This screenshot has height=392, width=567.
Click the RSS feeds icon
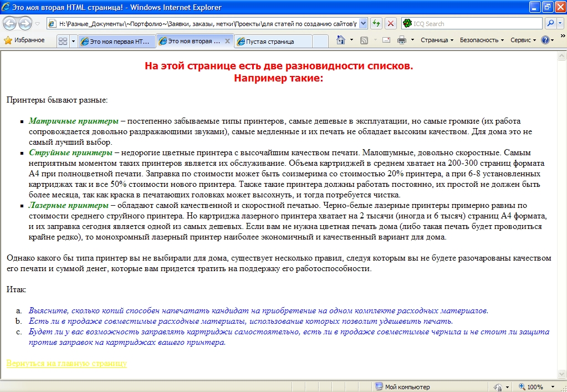364,40
